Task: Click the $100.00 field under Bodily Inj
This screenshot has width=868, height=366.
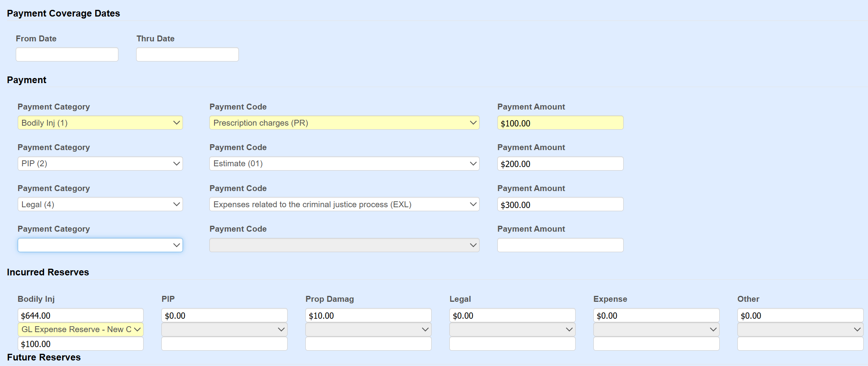Action: click(80, 344)
